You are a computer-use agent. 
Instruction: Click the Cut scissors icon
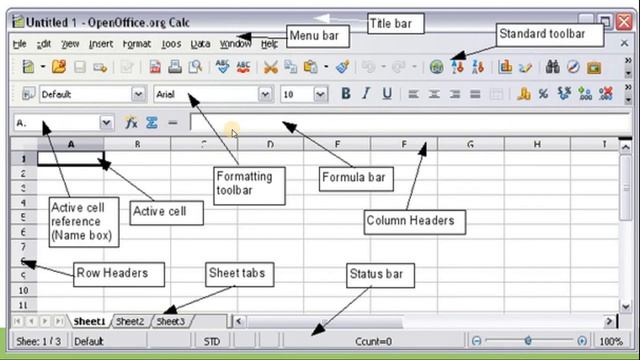click(x=270, y=67)
